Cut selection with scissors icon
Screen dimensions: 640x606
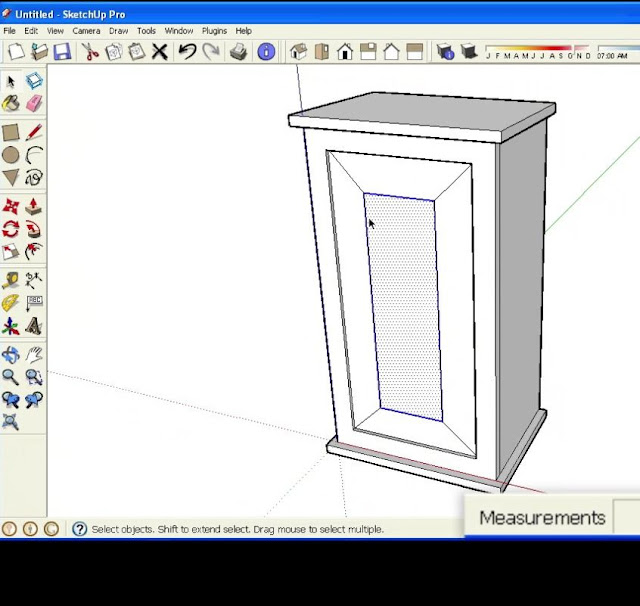click(90, 52)
